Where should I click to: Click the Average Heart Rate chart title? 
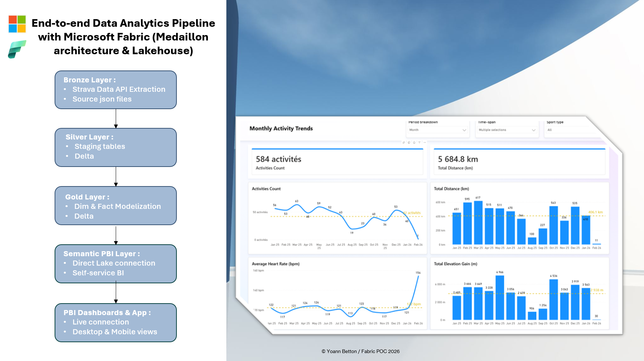(x=276, y=264)
